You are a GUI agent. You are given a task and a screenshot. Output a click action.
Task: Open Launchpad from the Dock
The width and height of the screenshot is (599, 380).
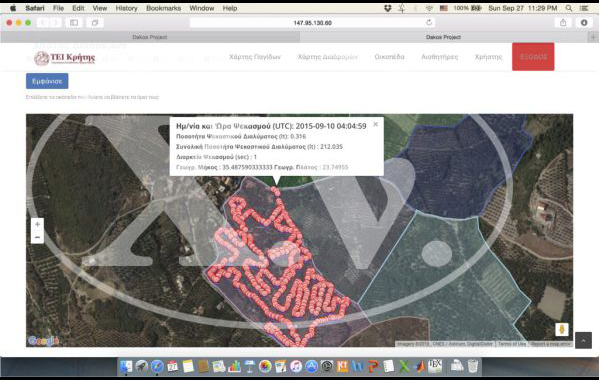point(142,366)
